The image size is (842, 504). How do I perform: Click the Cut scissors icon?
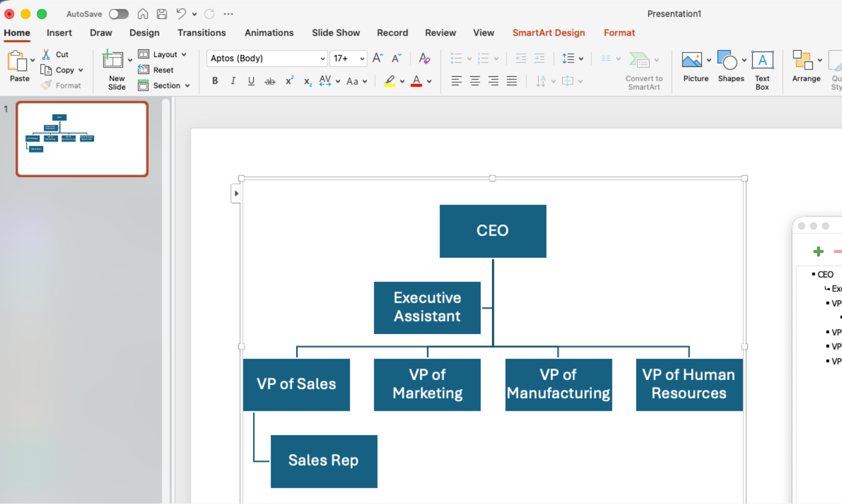tap(46, 54)
